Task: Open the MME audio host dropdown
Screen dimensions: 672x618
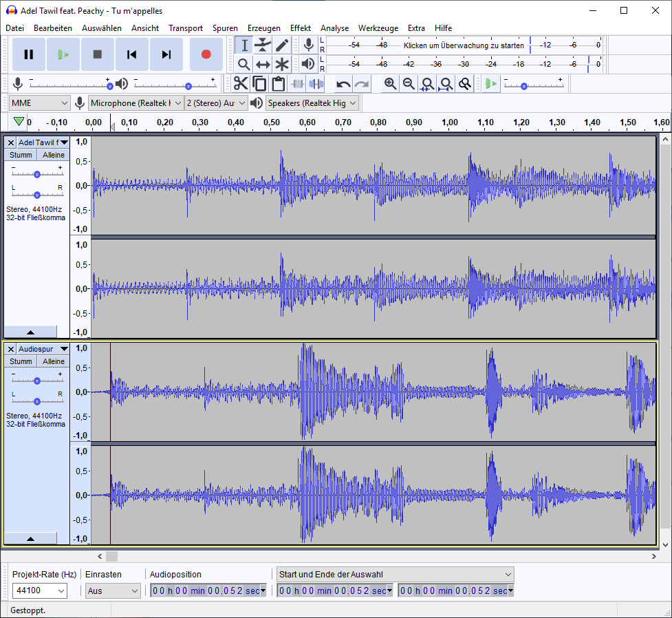Action: (x=40, y=103)
